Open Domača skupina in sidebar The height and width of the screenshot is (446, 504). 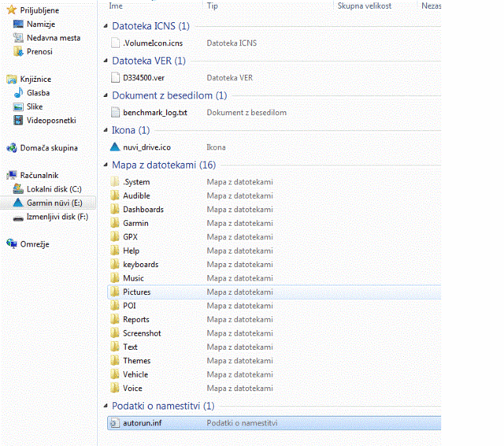point(49,148)
